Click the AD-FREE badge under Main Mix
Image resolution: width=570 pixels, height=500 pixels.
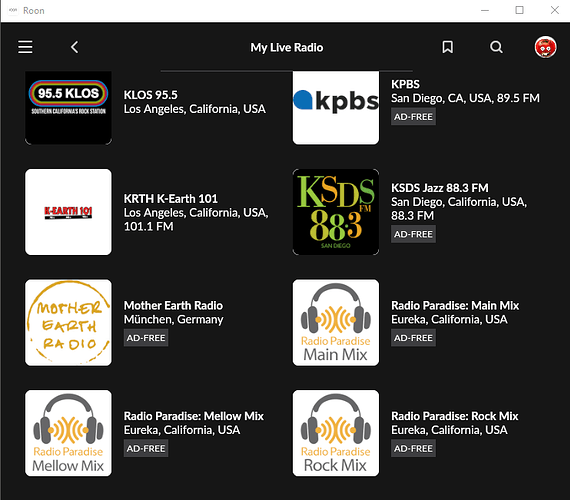pos(413,338)
